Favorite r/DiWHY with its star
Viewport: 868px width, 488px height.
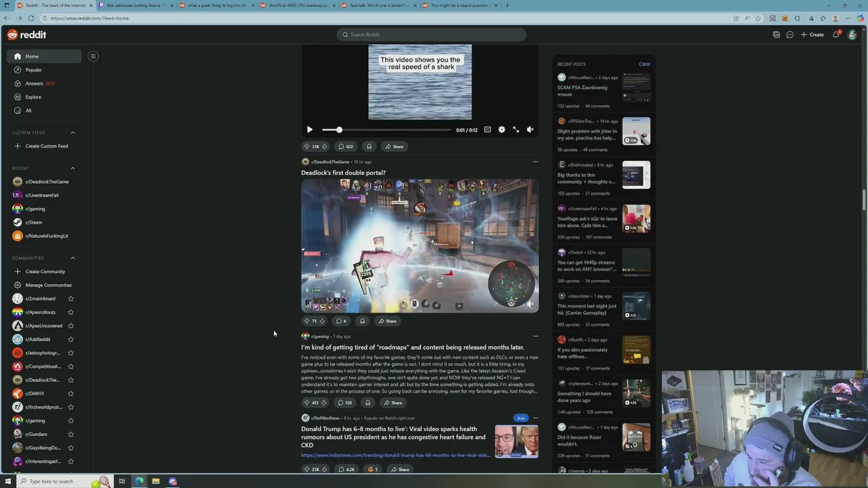coord(71,394)
